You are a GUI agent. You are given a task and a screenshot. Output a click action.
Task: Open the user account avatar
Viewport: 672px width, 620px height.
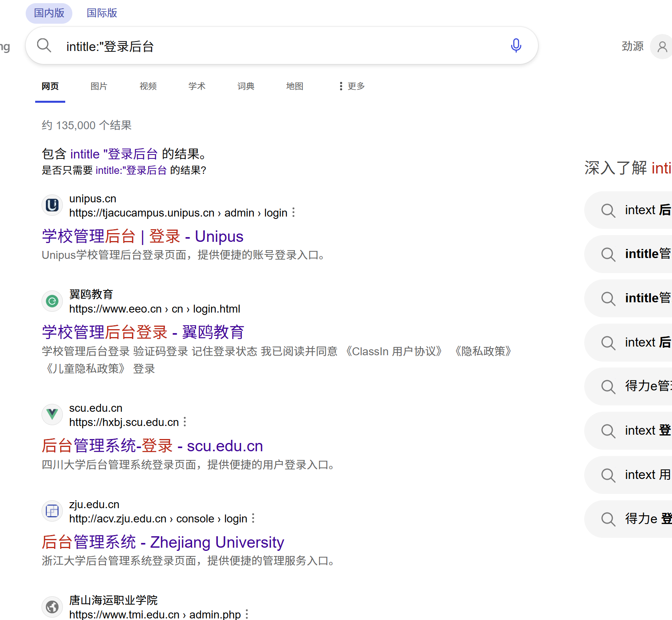[x=662, y=47]
